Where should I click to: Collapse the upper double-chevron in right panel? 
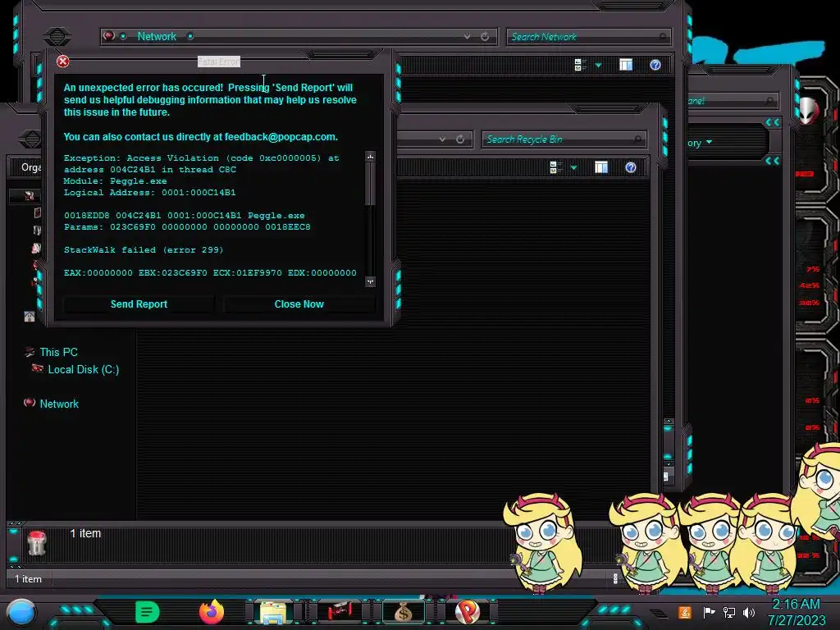(x=772, y=123)
